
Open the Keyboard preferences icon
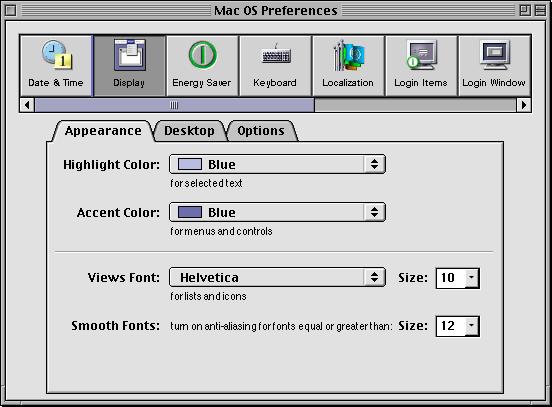pos(275,65)
